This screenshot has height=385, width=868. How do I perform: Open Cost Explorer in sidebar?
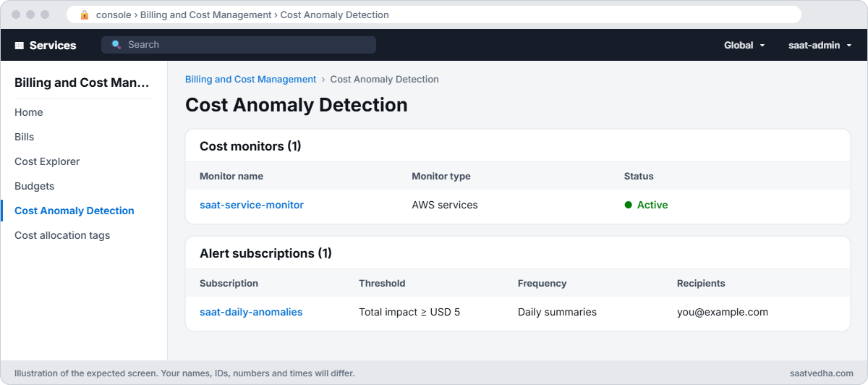[47, 161]
